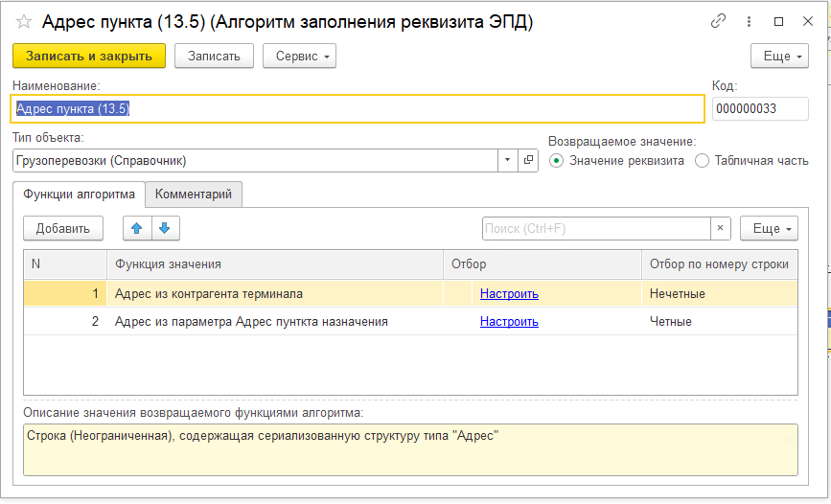The width and height of the screenshot is (831, 504).
Task: Move selected row up with blue arrow
Action: tap(137, 228)
